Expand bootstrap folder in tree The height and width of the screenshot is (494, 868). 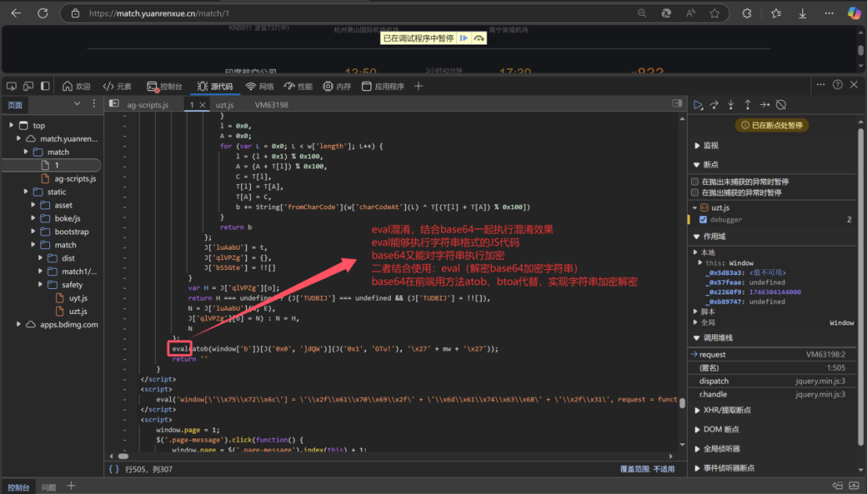click(x=33, y=231)
